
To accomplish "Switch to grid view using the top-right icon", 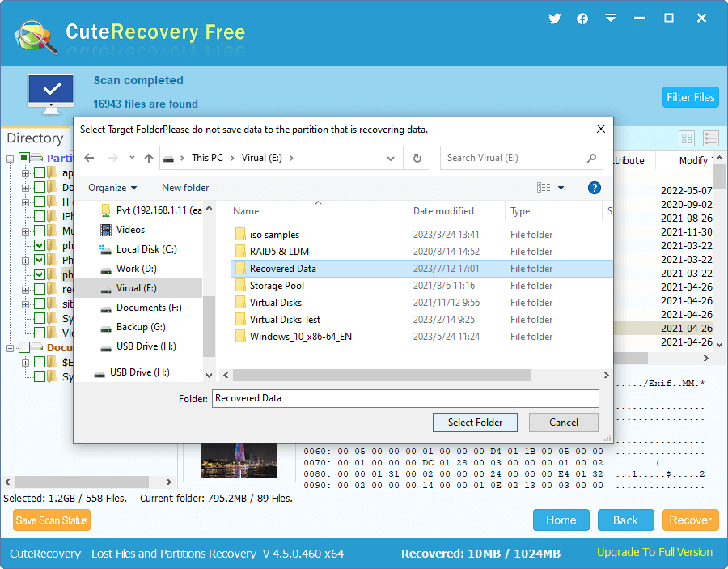I will 687,138.
